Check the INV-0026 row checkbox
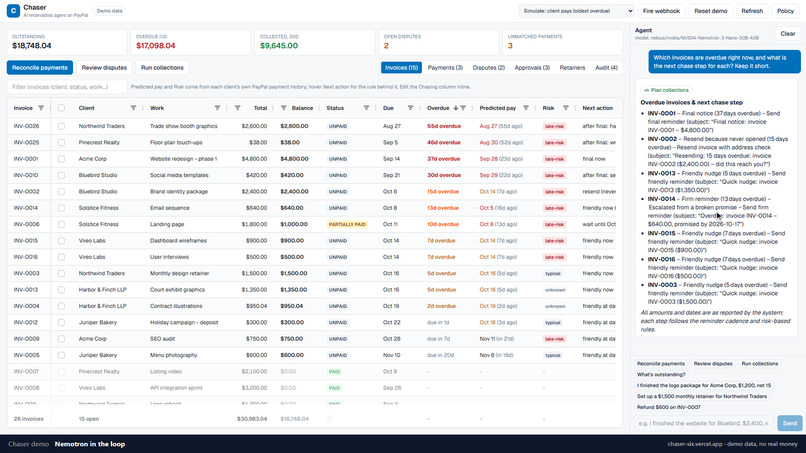Image resolution: width=806 pixels, height=453 pixels. tap(61, 126)
